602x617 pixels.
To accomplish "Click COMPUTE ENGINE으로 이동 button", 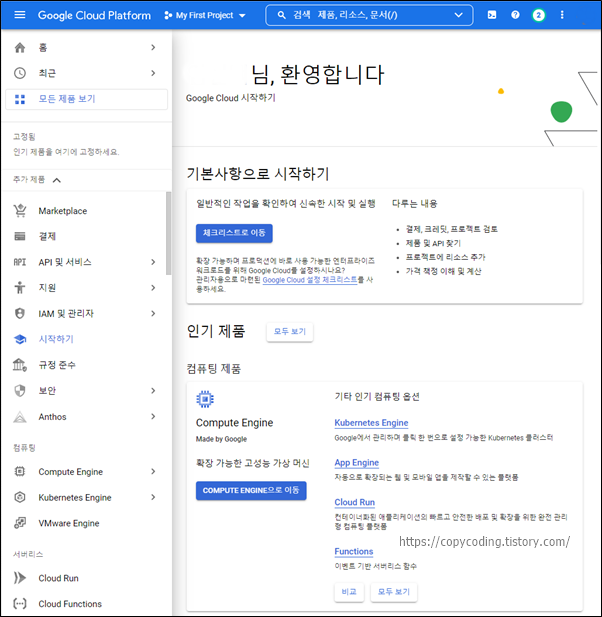I will (251, 490).
